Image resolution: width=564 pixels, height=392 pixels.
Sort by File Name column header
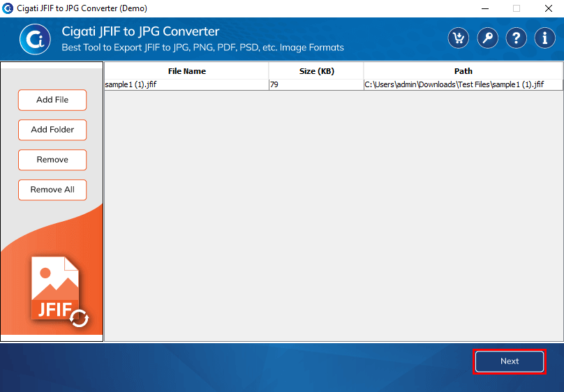coord(186,71)
